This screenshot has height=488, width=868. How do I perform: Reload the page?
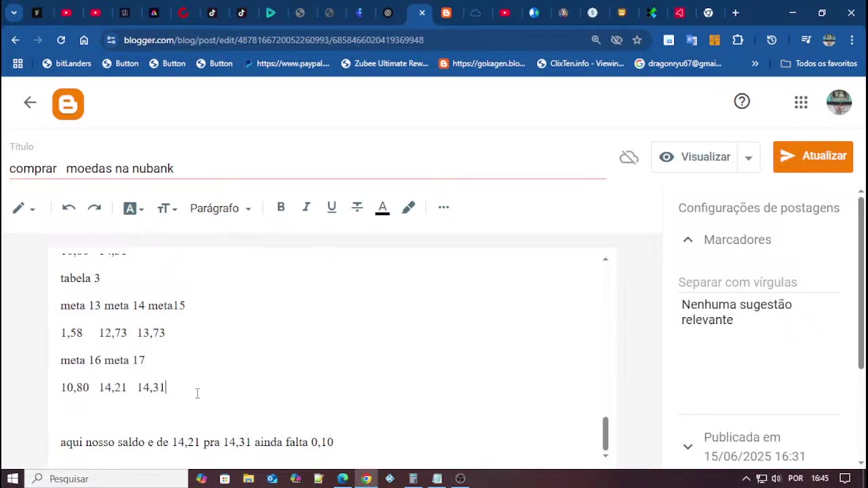coord(61,40)
